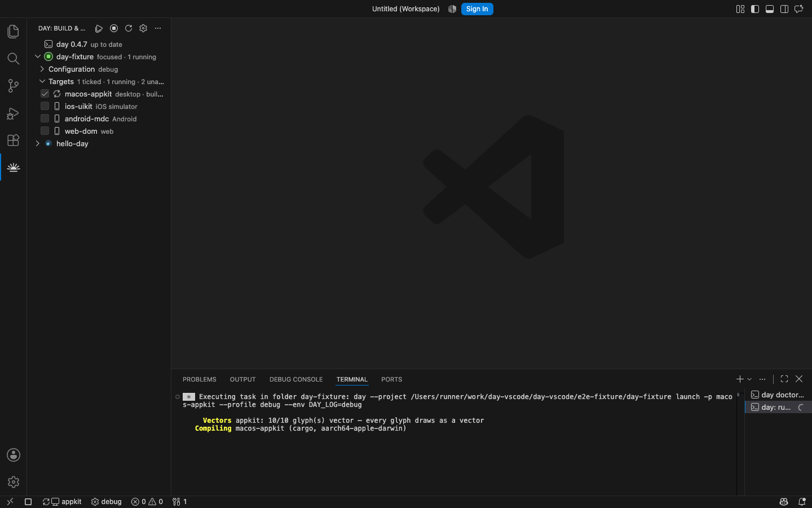The image size is (812, 508).
Task: Open Day panel settings gear
Action: (143, 28)
